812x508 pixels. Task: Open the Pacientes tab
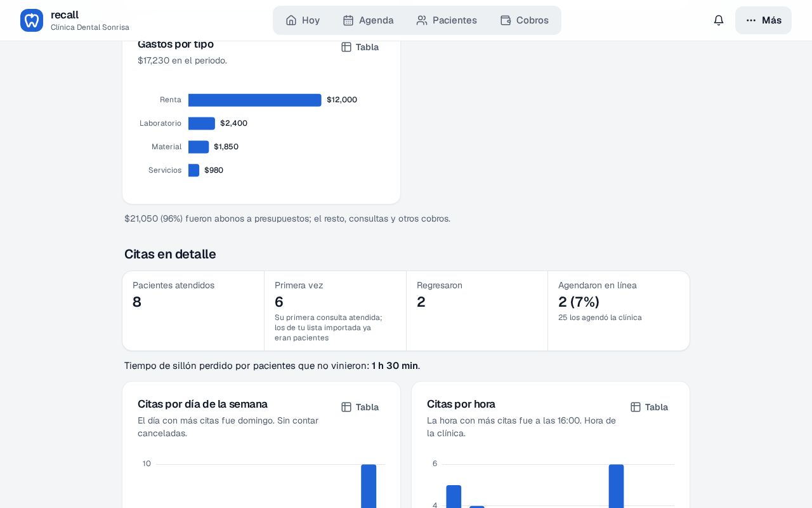coord(447,20)
